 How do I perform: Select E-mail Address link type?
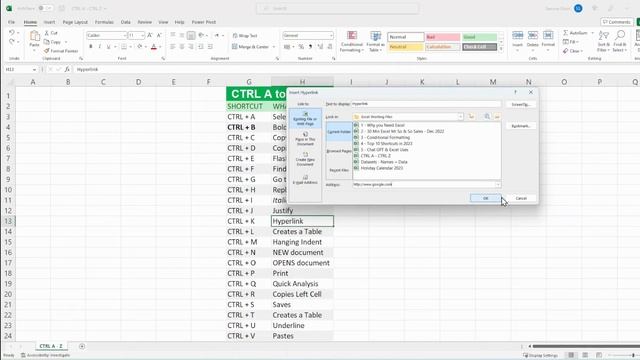305,180
